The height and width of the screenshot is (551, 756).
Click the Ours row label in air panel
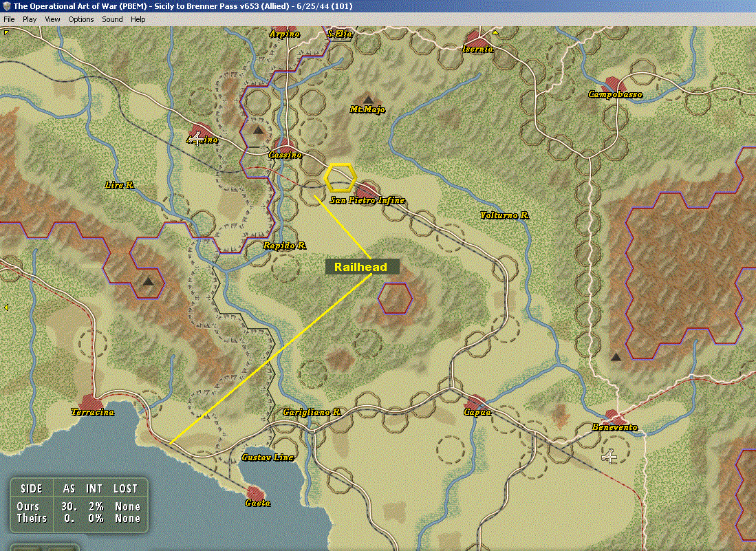[28, 507]
